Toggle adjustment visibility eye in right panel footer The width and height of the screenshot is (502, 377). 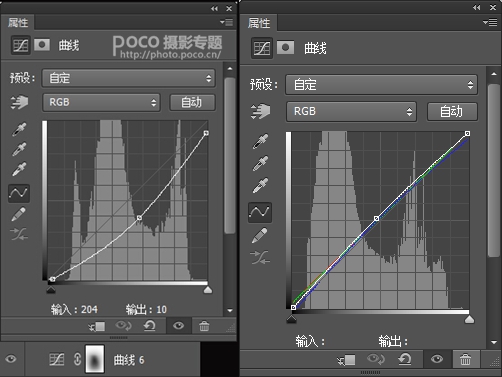coord(437,359)
